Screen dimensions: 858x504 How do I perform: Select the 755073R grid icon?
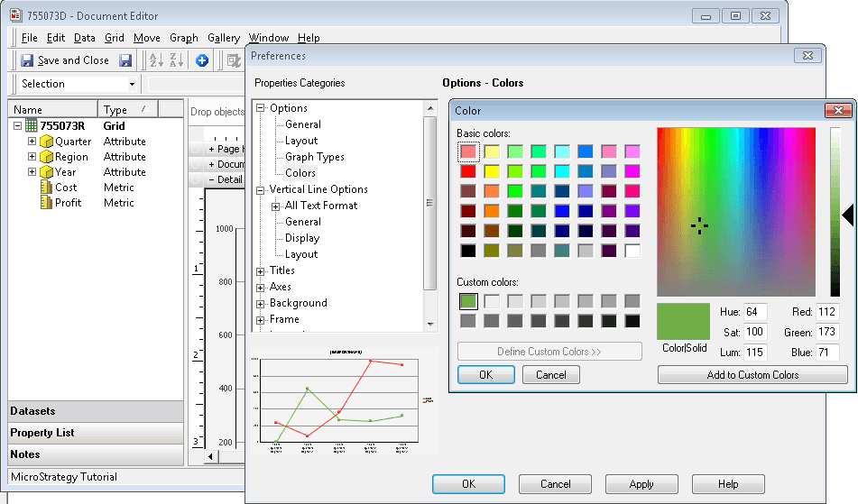[x=32, y=125]
